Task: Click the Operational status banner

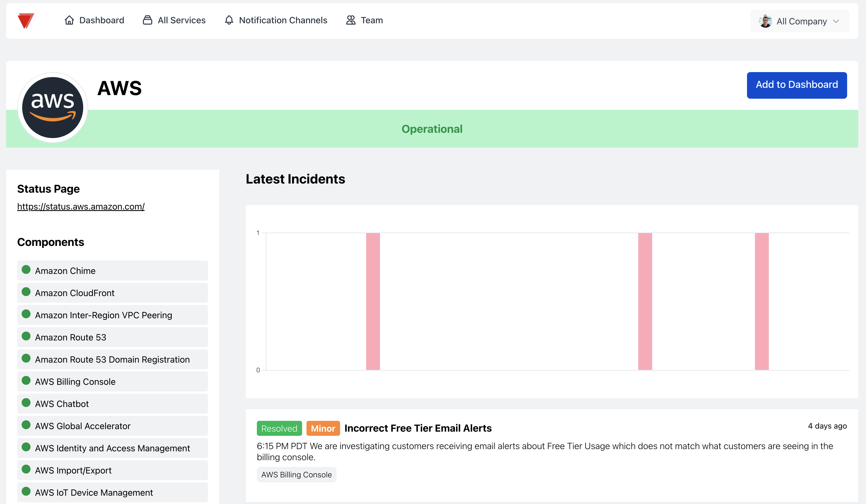Action: click(432, 129)
